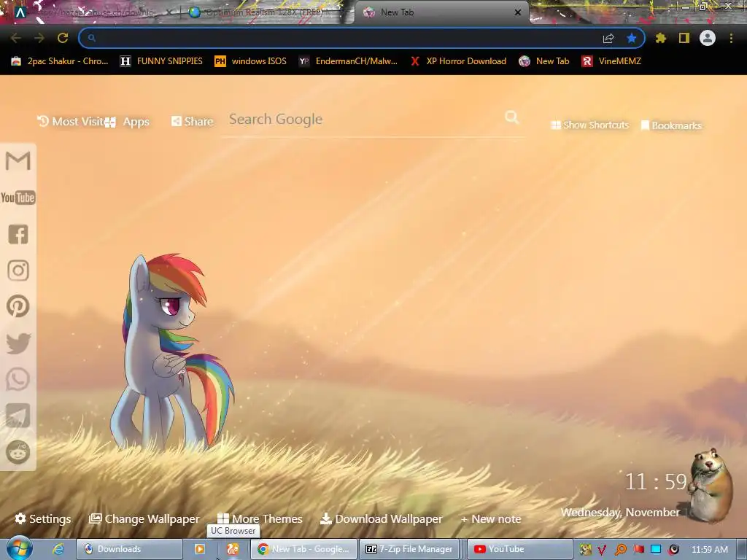Launch UC Browser from taskbar

point(233,549)
